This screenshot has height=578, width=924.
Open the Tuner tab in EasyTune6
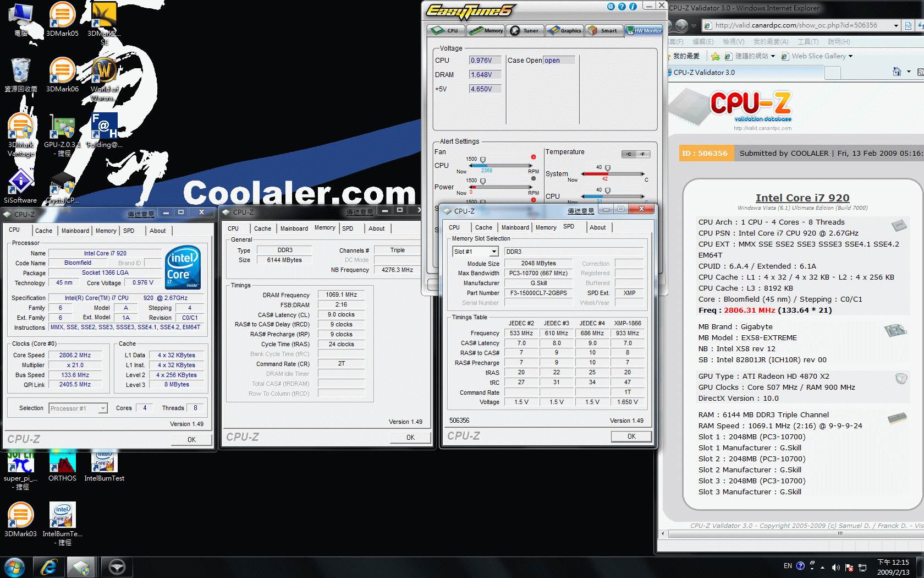tap(525, 31)
